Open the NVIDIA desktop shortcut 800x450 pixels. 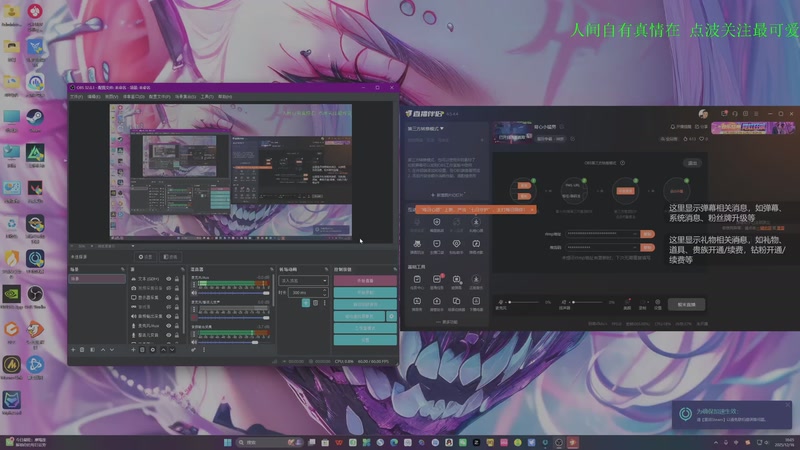pyautogui.click(x=11, y=296)
